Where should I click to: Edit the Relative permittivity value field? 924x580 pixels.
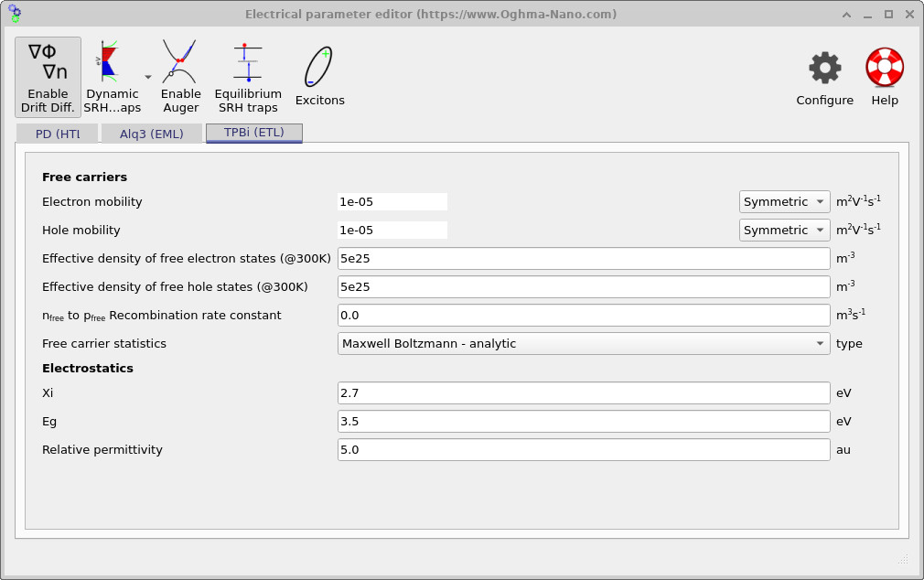(x=583, y=449)
